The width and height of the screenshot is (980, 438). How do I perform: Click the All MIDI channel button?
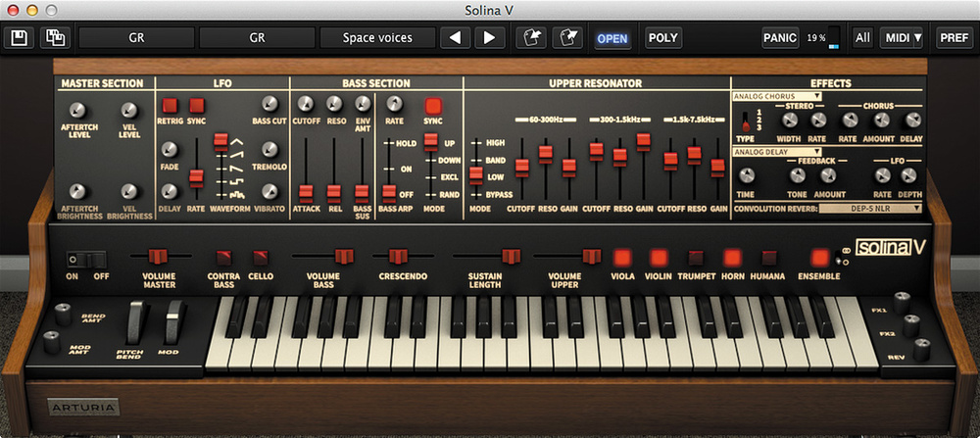tap(862, 38)
